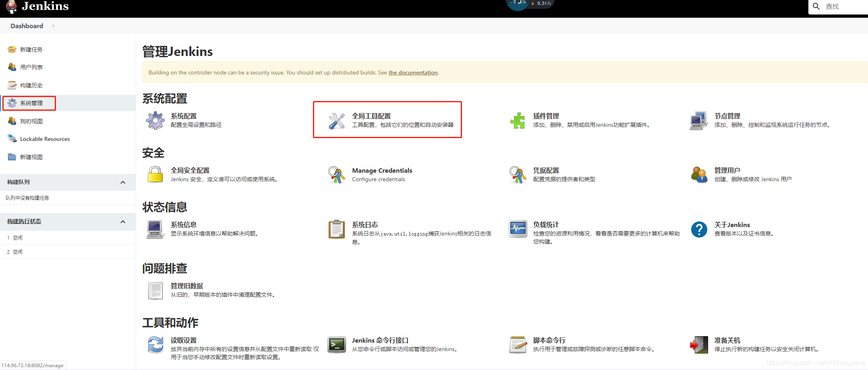Image resolution: width=868 pixels, height=370 pixels.
Task: Open the 节点管理 title link
Action: pyautogui.click(x=727, y=116)
